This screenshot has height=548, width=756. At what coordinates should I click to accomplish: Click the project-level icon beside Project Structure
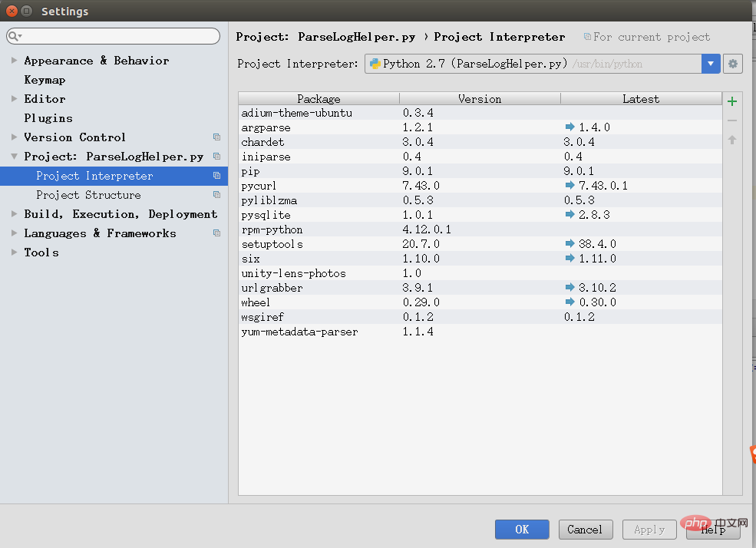click(x=216, y=195)
